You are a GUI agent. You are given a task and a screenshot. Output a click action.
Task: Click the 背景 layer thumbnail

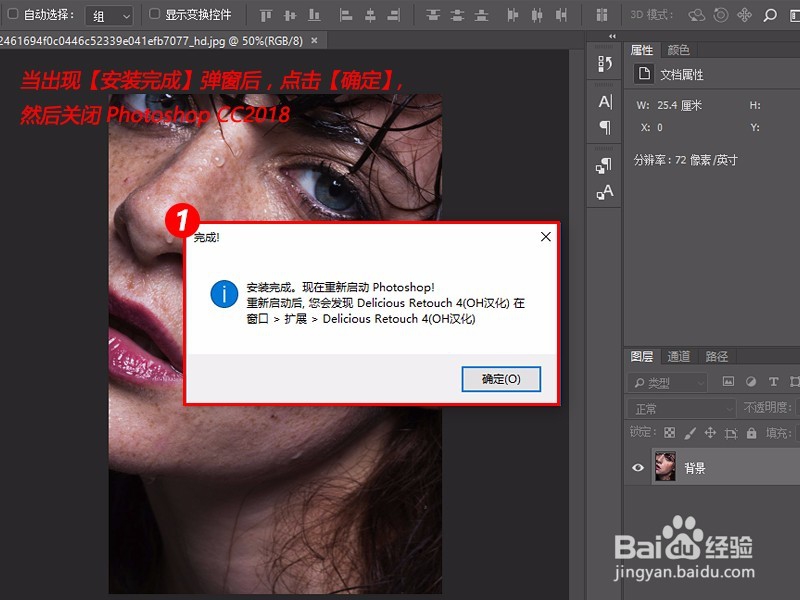pos(665,467)
